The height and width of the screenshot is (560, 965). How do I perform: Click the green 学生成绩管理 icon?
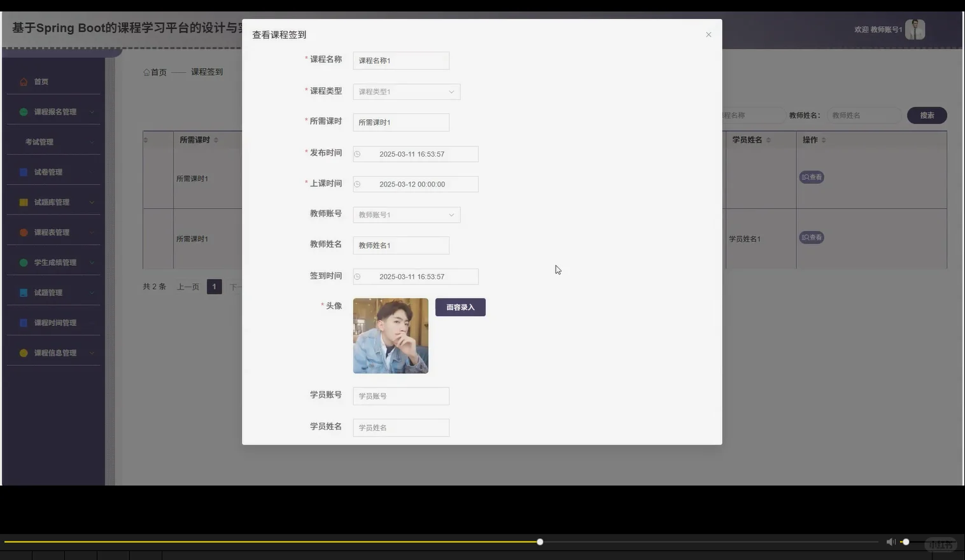[22, 262]
